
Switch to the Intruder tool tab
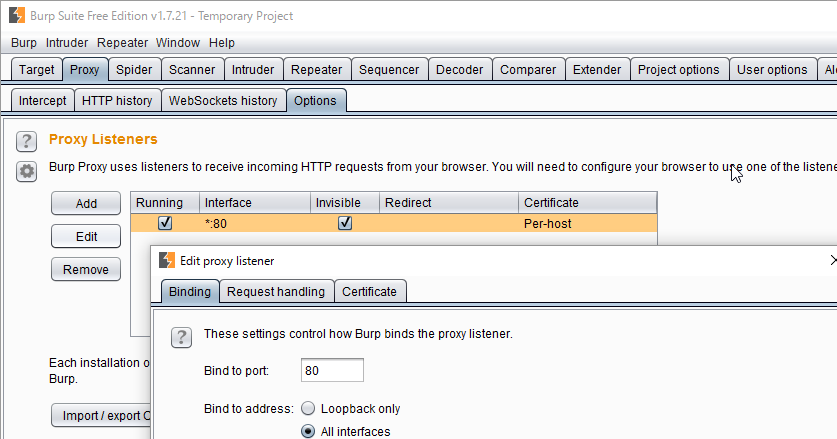point(253,69)
